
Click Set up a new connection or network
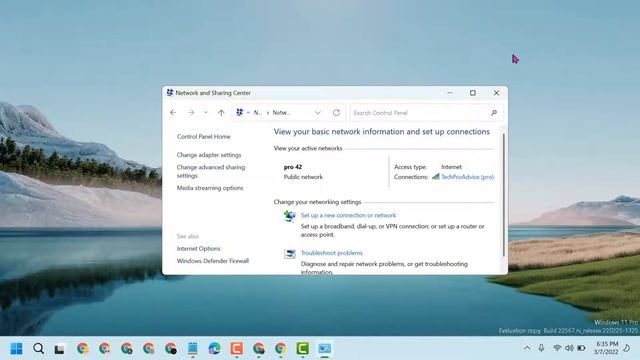tap(348, 216)
